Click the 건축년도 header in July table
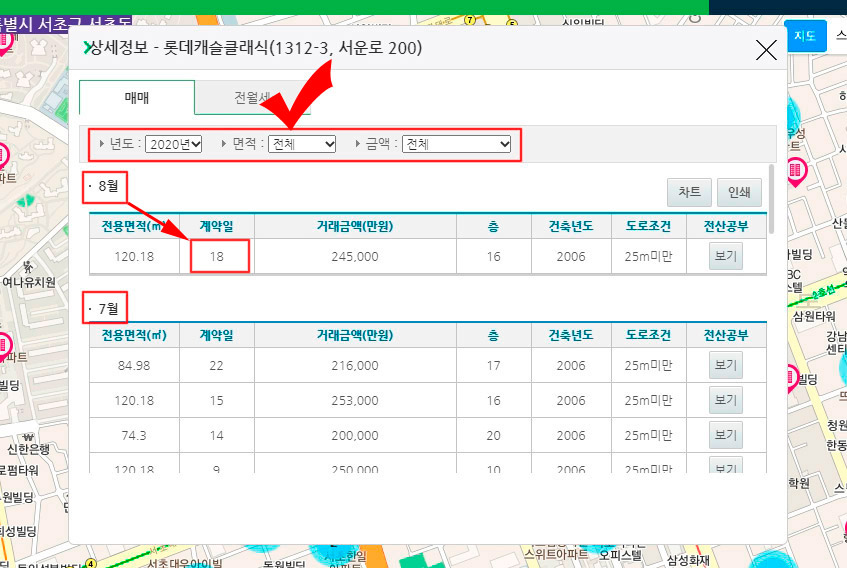Viewport: 847px width, 568px height. click(571, 335)
